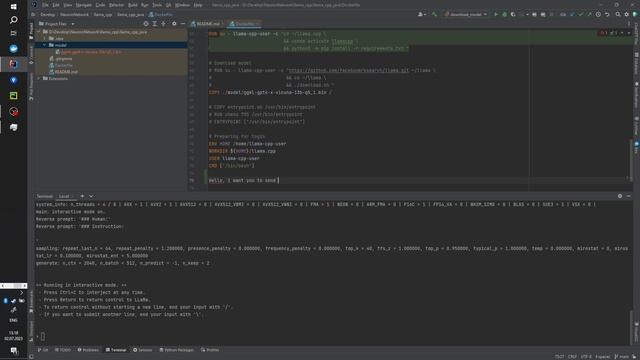Click the github.com llama URL link

(349, 70)
